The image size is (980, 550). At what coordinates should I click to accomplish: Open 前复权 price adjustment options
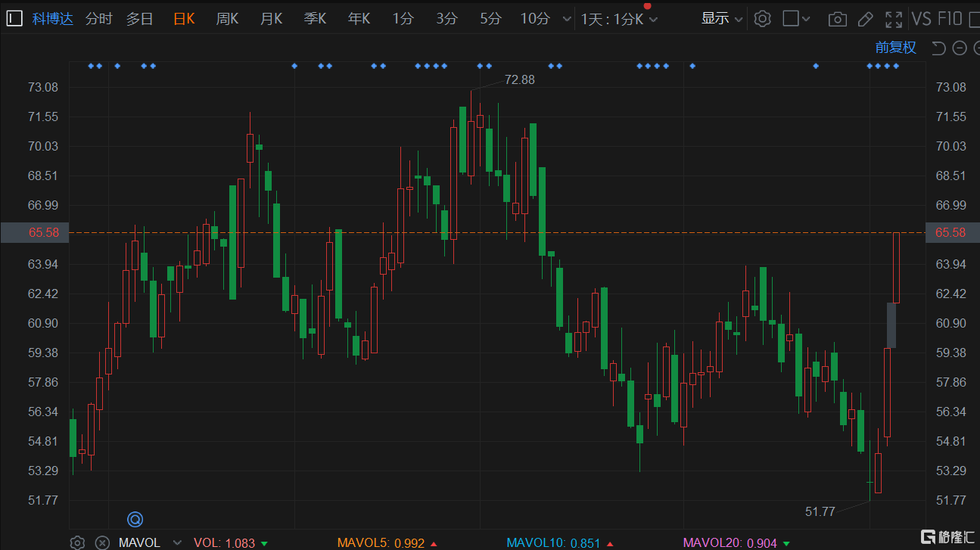coord(896,48)
